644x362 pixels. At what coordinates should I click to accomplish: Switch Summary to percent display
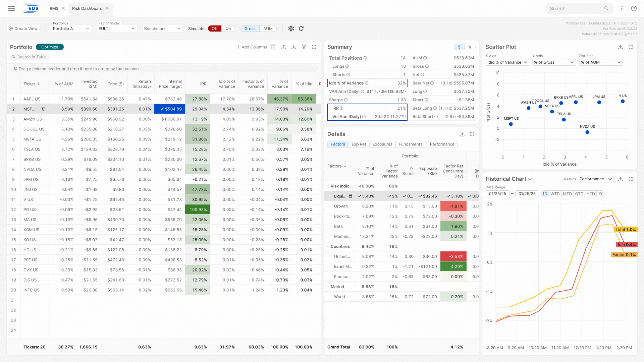470,47
